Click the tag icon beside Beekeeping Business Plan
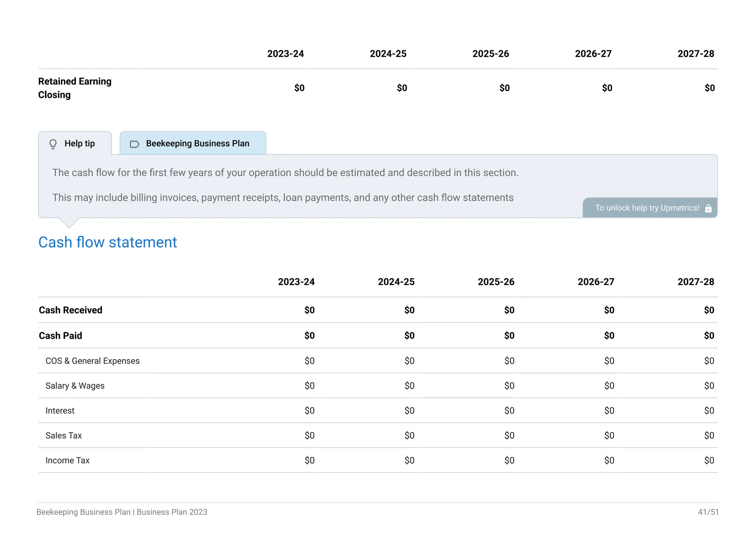The image size is (756, 535). (134, 144)
